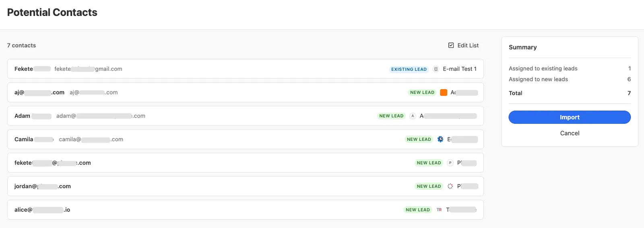Click the camila@ email address
Screen dimensions: 644x228
[91, 140]
